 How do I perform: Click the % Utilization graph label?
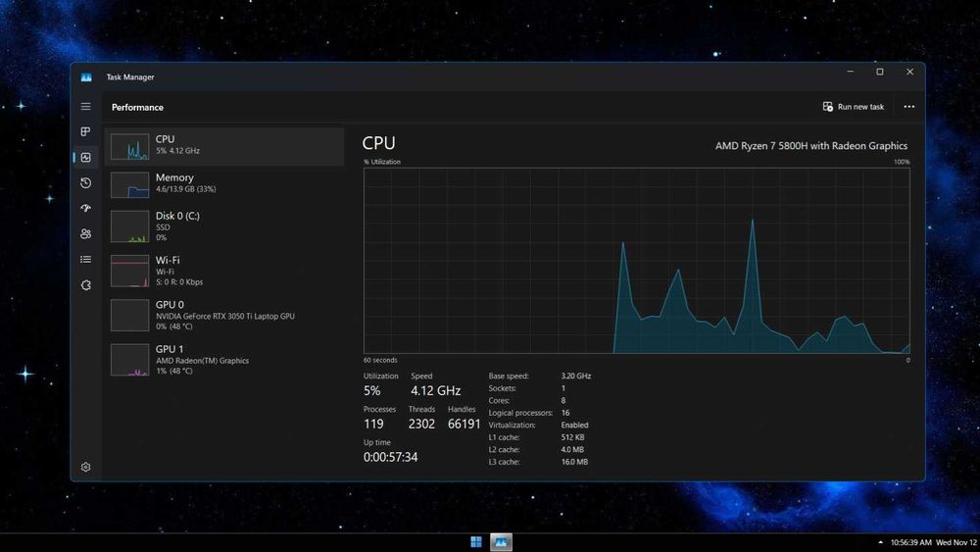click(382, 162)
